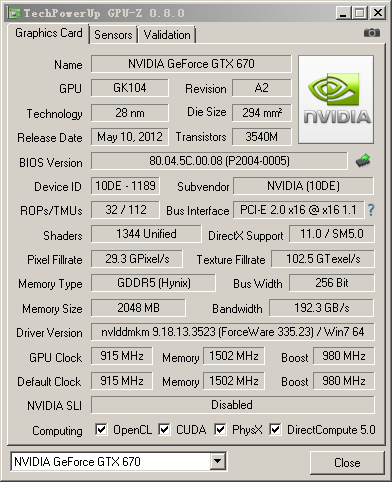Click the Bus Width field 256 Bit
This screenshot has height=482, width=392.
tap(332, 283)
